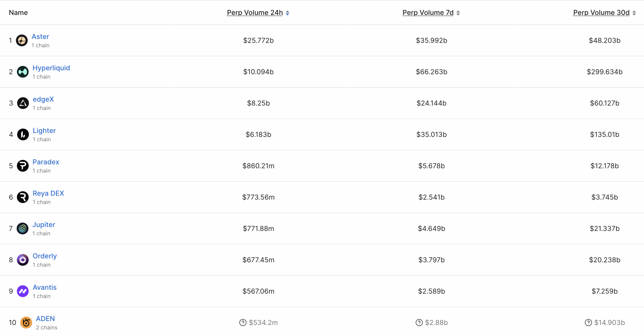The height and width of the screenshot is (336, 644).
Task: Click the Lighter protocol logo icon
Action: click(x=23, y=134)
